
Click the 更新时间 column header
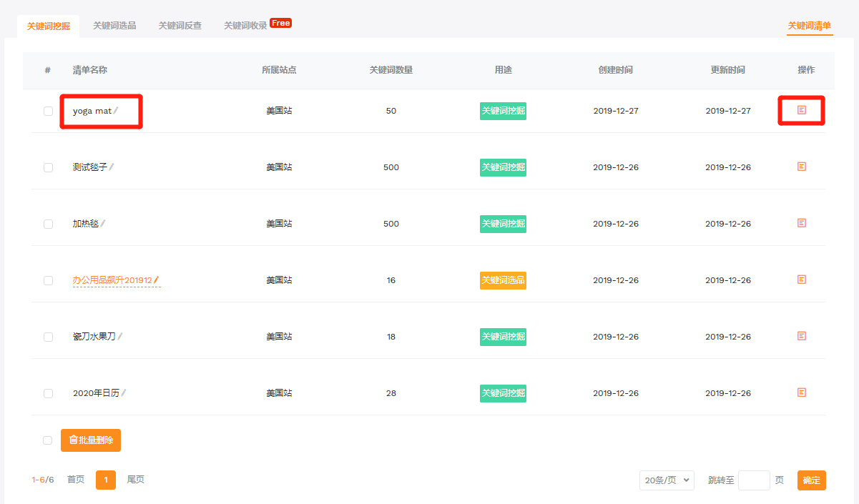pos(728,70)
